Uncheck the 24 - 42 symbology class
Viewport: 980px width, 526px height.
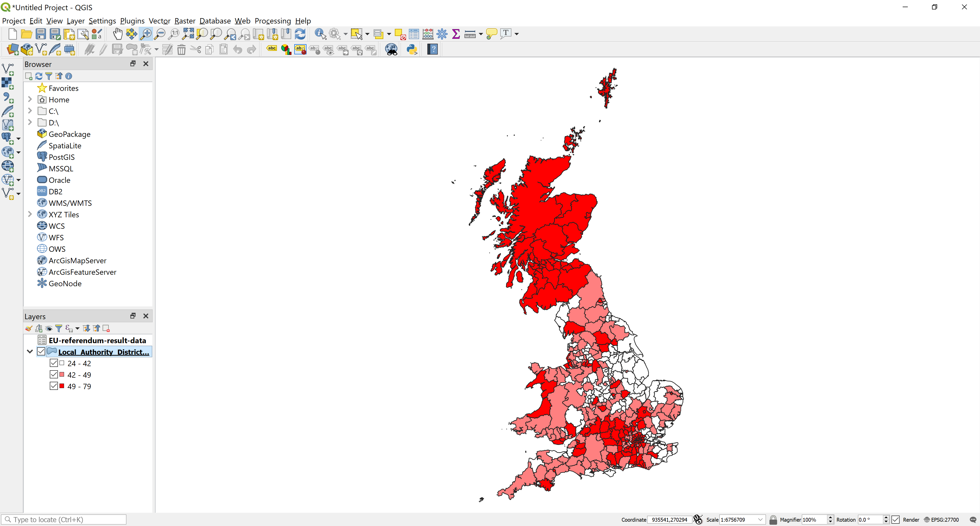[54, 363]
